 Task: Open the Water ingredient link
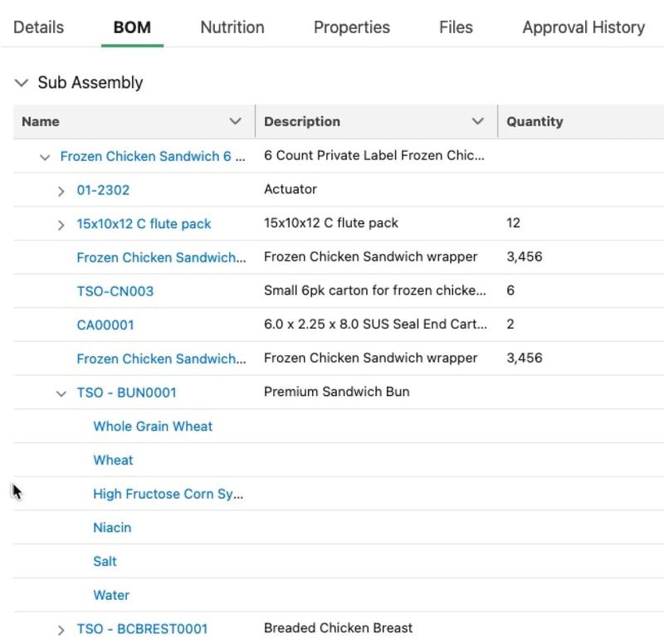(x=110, y=595)
